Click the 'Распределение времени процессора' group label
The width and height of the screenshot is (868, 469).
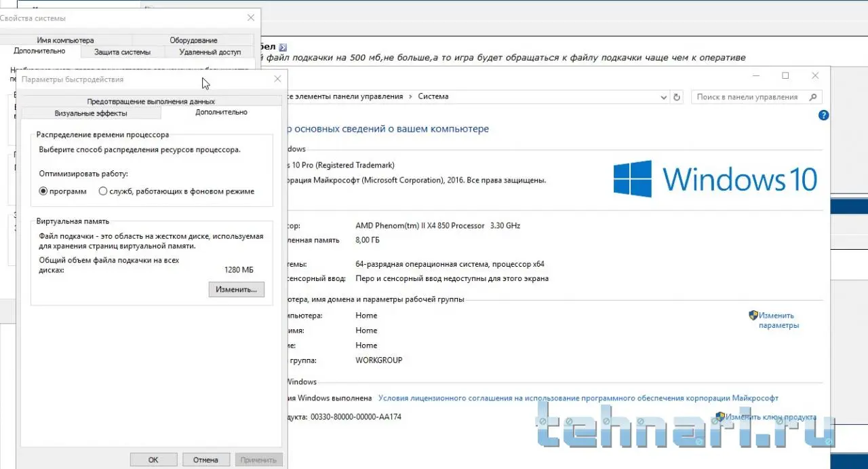pos(102,135)
